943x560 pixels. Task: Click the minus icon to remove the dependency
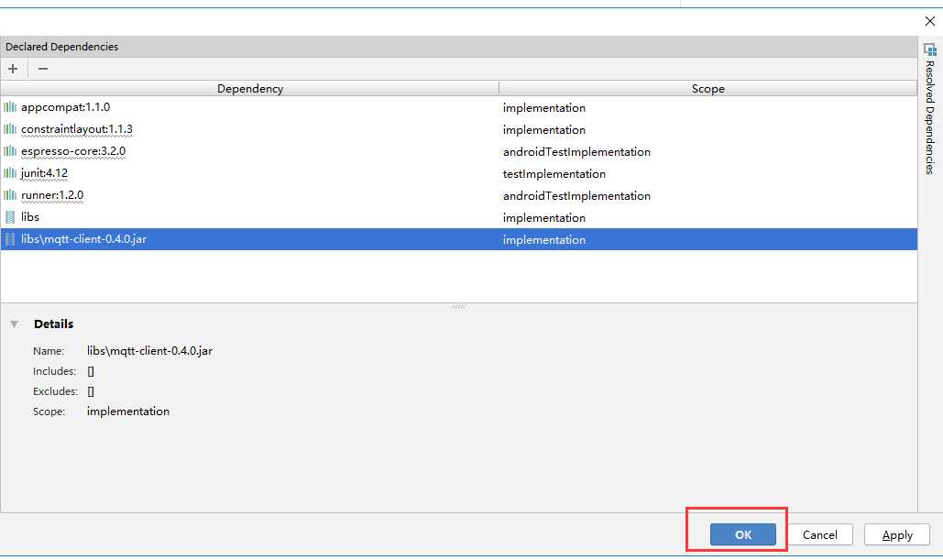pyautogui.click(x=43, y=69)
